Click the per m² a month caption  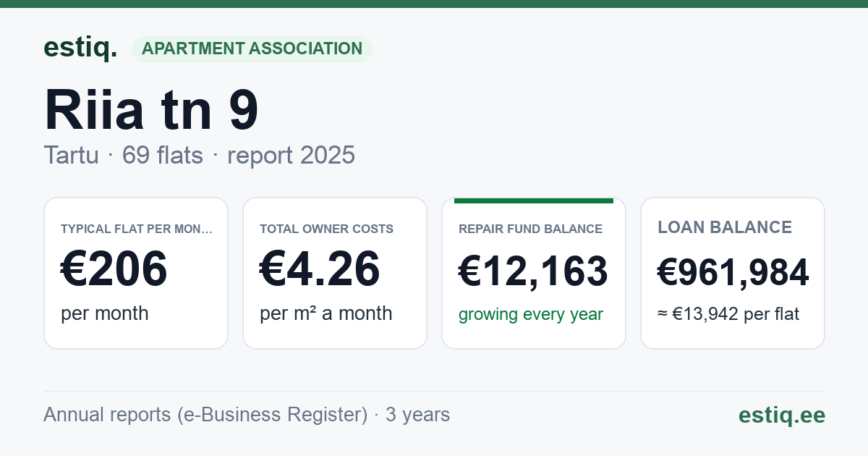(326, 313)
